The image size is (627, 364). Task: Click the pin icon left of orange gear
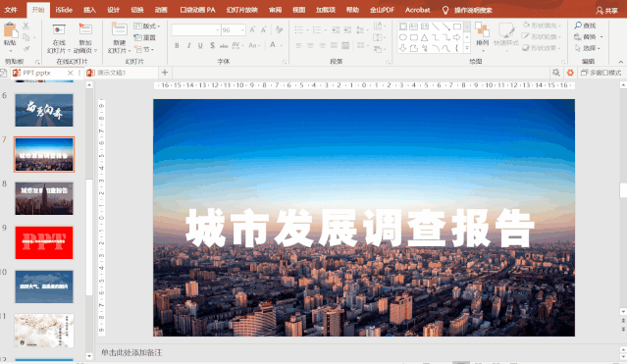tap(555, 73)
